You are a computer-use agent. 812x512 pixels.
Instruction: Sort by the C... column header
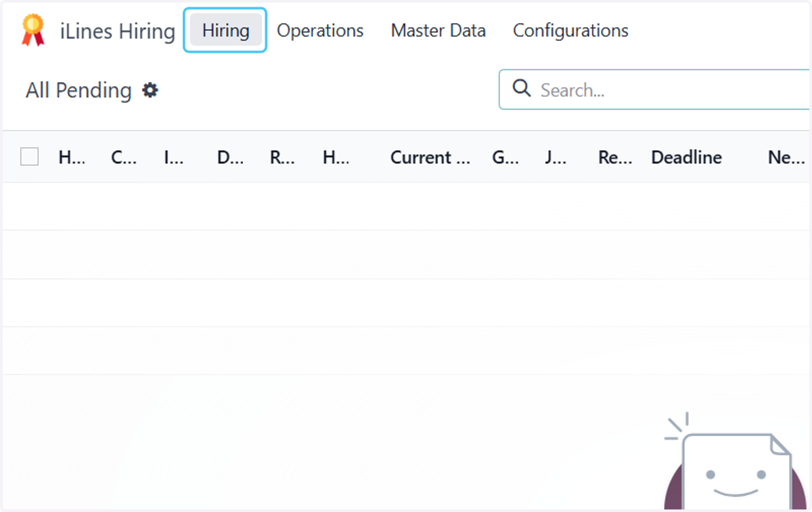pos(124,157)
